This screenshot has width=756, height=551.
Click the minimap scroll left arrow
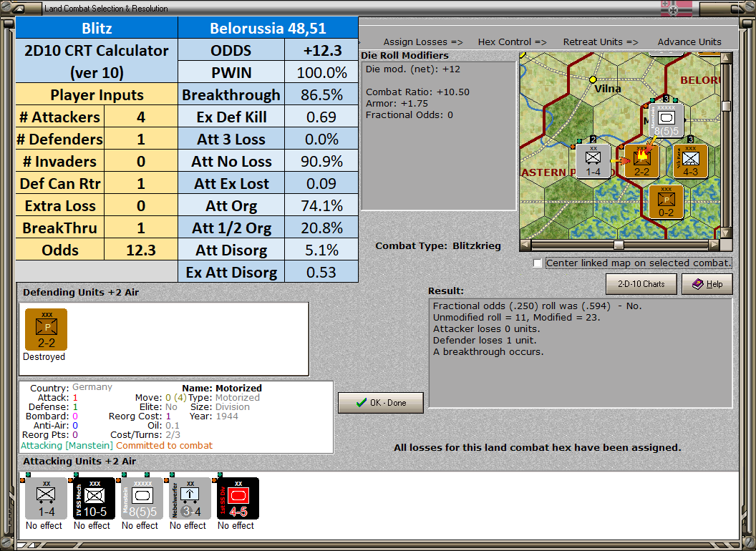[525, 245]
